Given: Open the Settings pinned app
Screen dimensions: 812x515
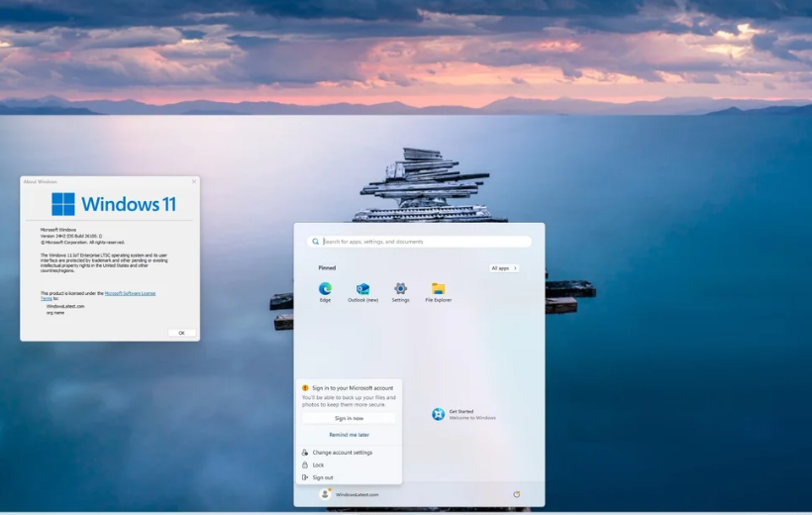Looking at the screenshot, I should pyautogui.click(x=400, y=292).
